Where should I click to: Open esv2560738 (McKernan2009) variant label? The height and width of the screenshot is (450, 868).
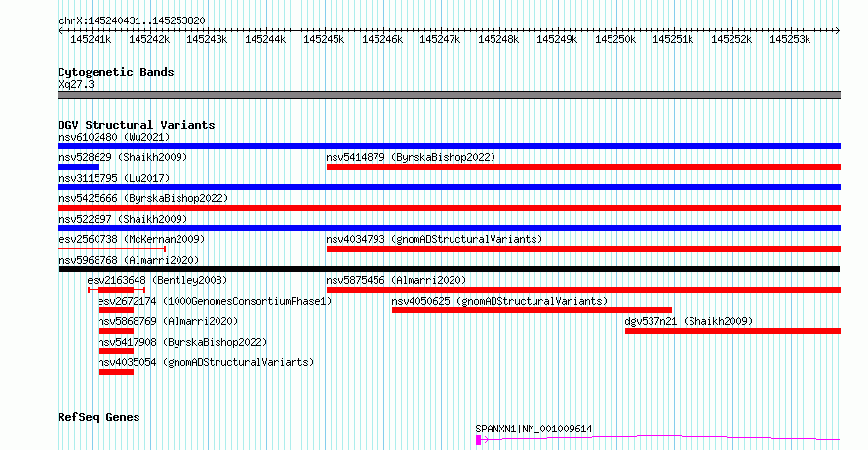point(132,239)
